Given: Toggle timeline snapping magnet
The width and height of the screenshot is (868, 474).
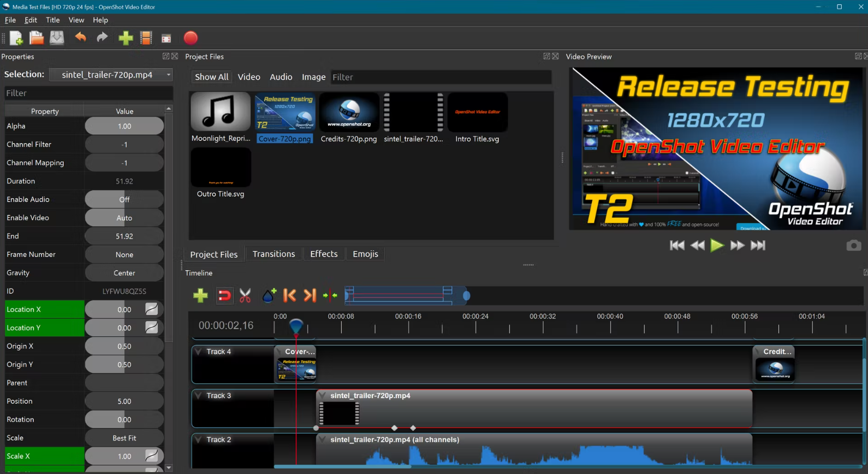Looking at the screenshot, I should pyautogui.click(x=224, y=295).
